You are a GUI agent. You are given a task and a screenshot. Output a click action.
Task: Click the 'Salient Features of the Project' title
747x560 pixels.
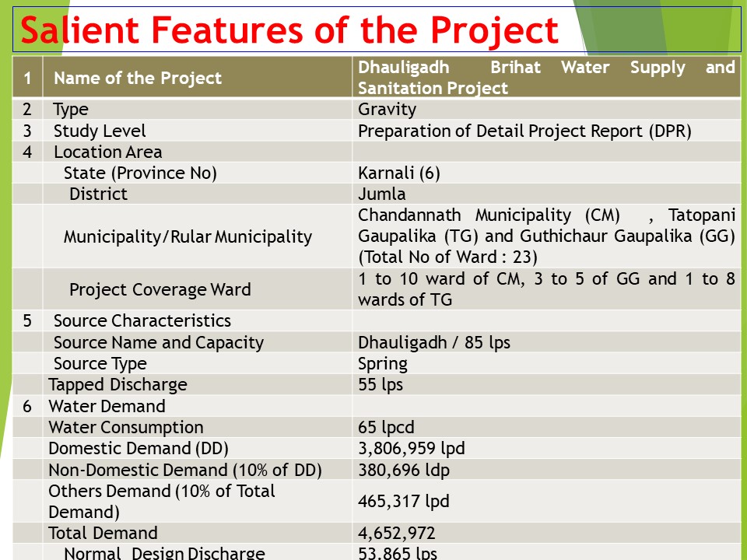point(289,30)
